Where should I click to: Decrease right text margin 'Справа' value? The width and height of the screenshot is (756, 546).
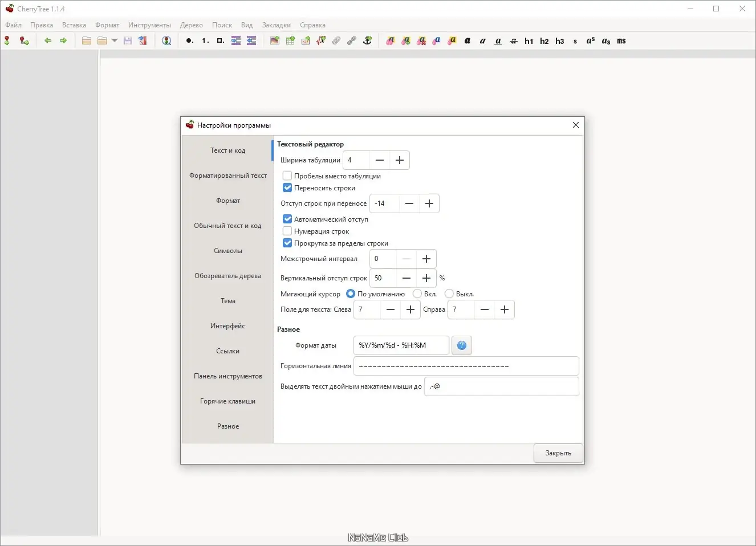[485, 309]
